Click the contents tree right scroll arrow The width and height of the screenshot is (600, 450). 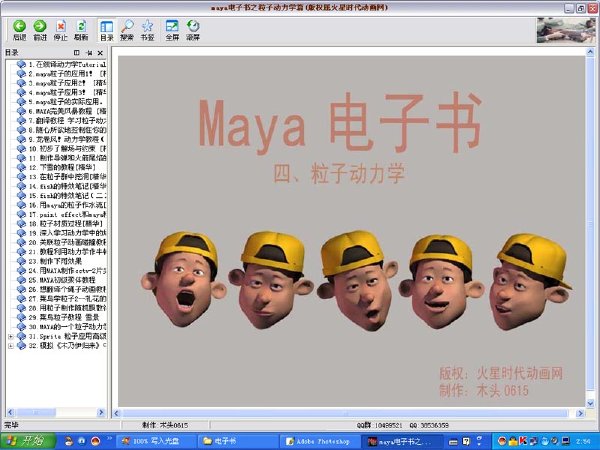pyautogui.click(x=101, y=412)
